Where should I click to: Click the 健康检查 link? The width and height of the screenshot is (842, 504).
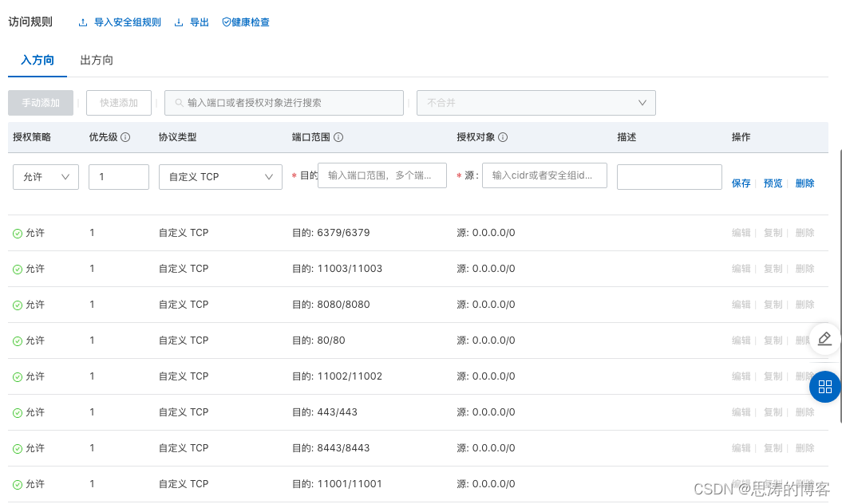click(x=251, y=22)
